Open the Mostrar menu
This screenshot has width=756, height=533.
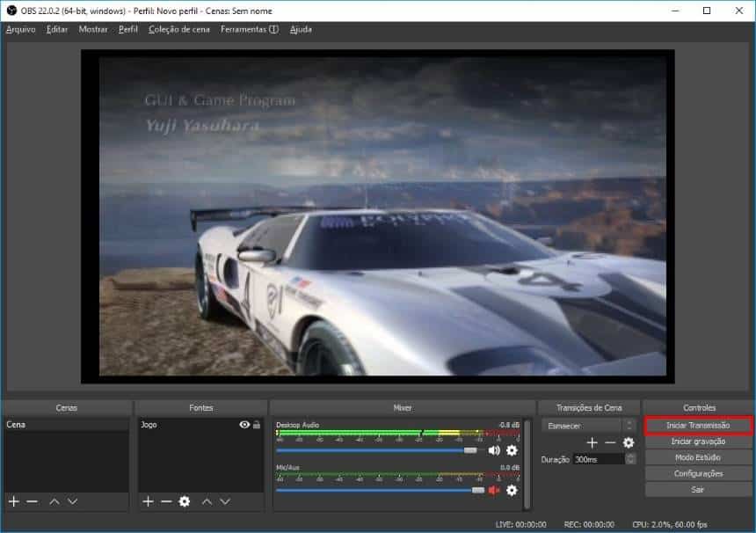tap(93, 29)
